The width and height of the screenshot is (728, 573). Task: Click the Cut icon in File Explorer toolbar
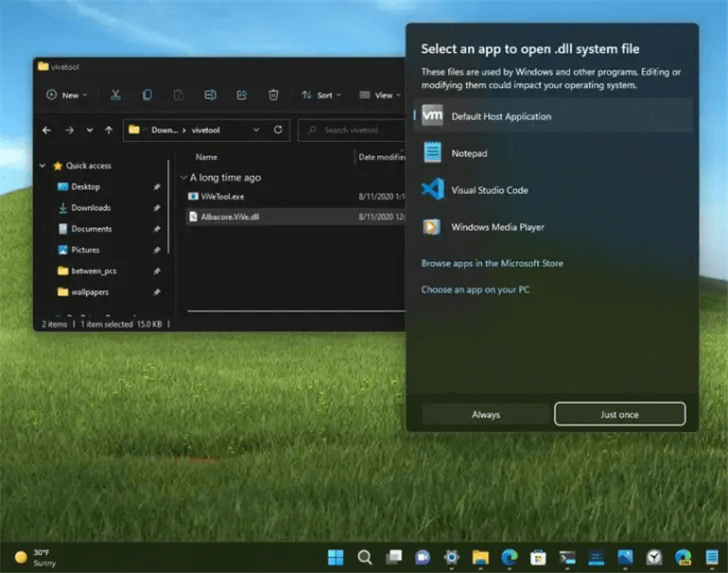pyautogui.click(x=115, y=95)
